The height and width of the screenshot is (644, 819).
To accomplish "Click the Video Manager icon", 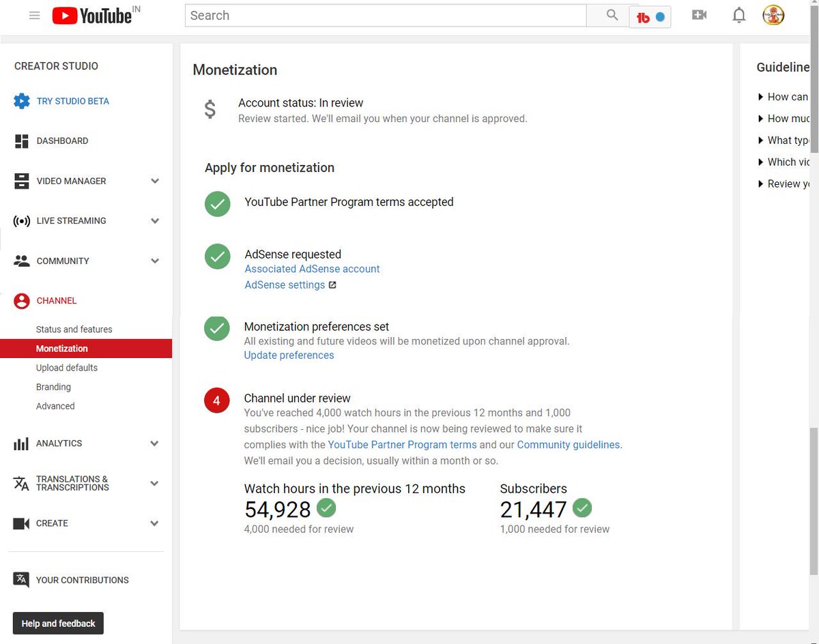I will [22, 181].
